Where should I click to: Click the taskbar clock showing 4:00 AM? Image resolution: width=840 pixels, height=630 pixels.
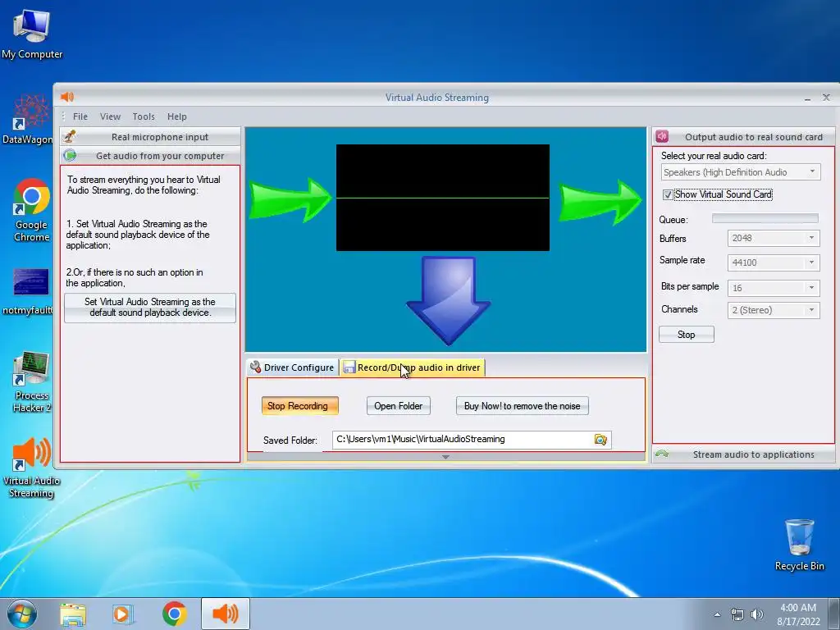(x=798, y=614)
